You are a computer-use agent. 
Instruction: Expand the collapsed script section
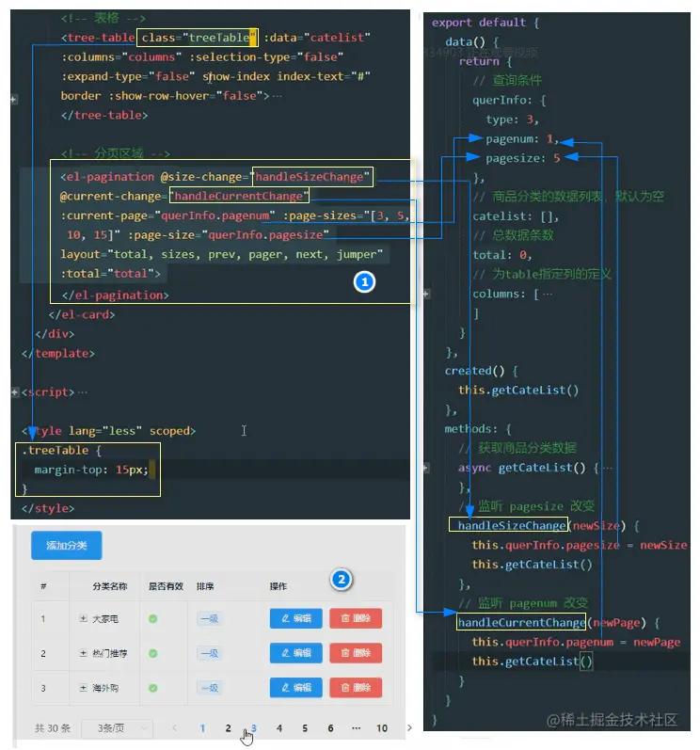click(14, 392)
